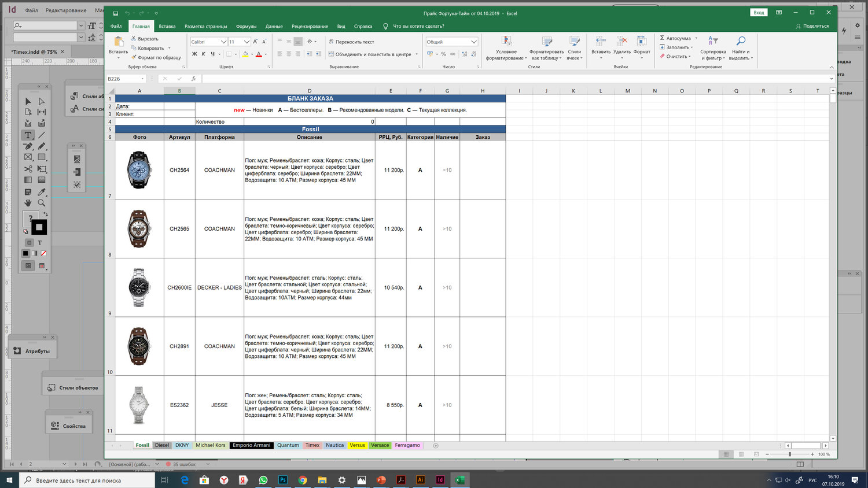Click the Sort and Filter icon
This screenshot has width=868, height=488.
coord(713,41)
